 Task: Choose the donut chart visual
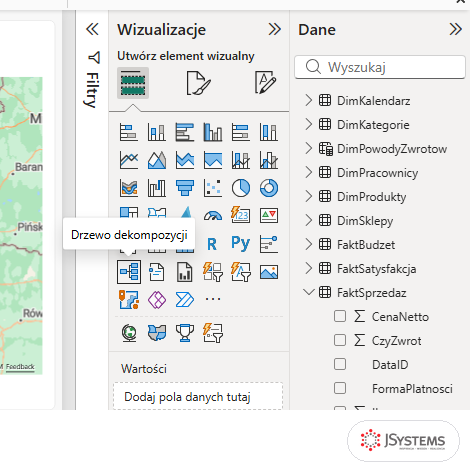point(269,188)
